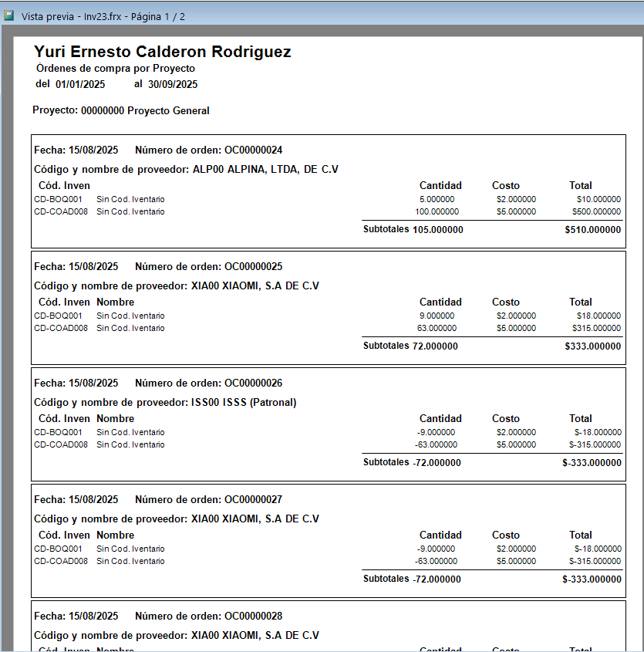Click subtotal quantity '-72.000000' in order OC00000027
This screenshot has height=652, width=644.
coord(437,579)
